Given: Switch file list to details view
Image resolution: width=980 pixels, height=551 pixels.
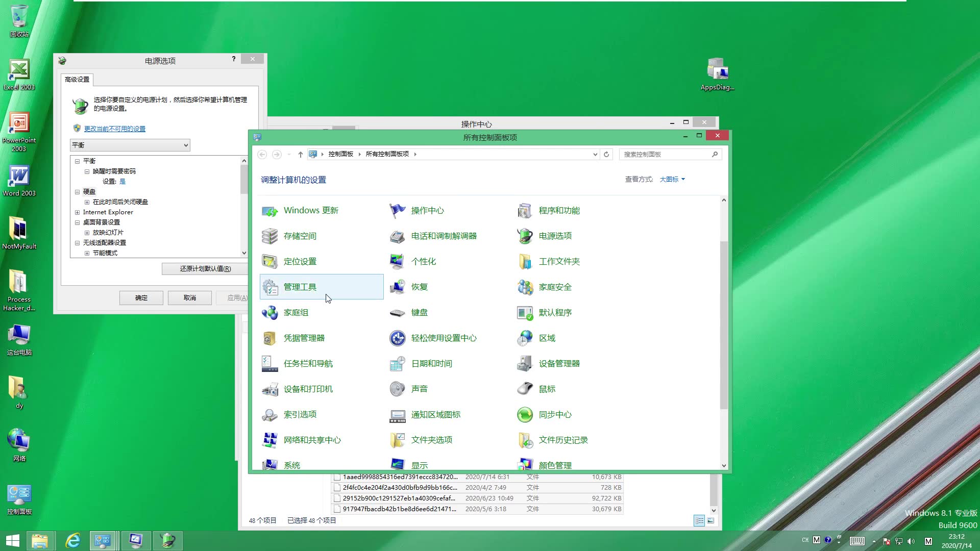Looking at the screenshot, I should 698,520.
